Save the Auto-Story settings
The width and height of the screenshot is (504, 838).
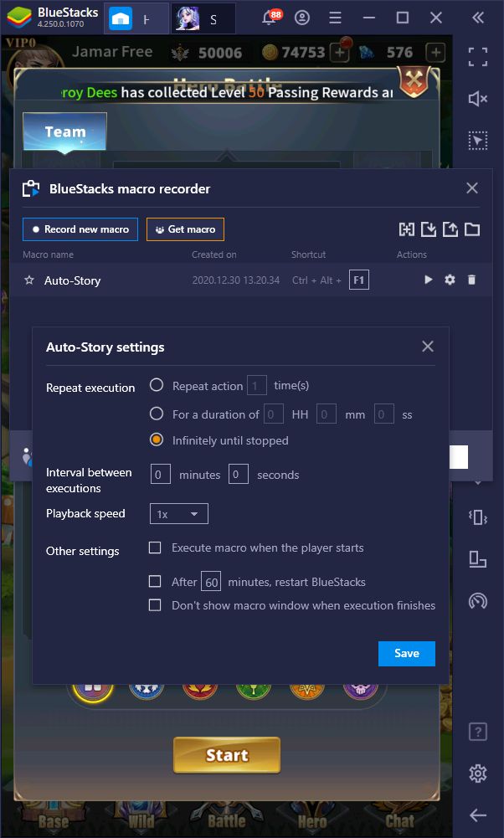click(x=407, y=653)
